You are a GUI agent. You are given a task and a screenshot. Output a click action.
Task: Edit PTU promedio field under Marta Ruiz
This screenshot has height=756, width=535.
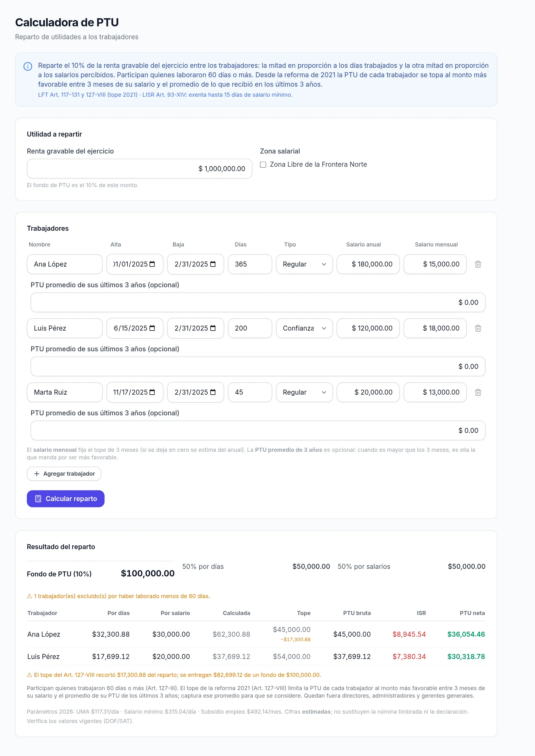click(x=258, y=430)
